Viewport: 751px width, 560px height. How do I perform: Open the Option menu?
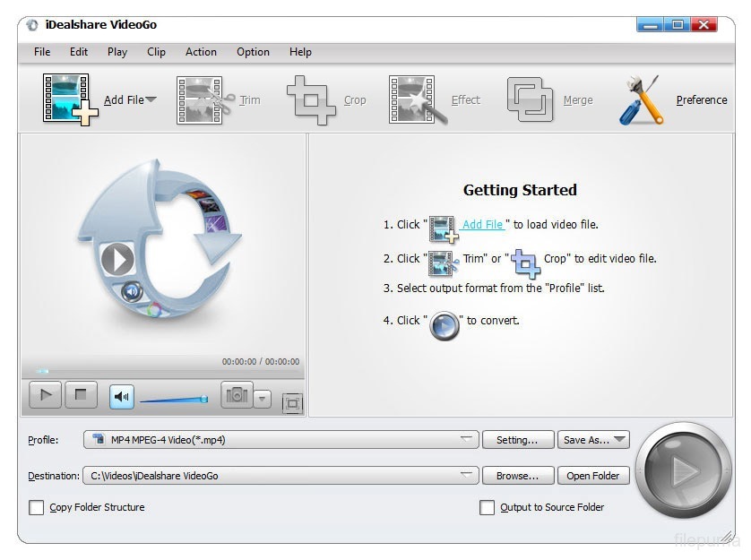[x=253, y=52]
